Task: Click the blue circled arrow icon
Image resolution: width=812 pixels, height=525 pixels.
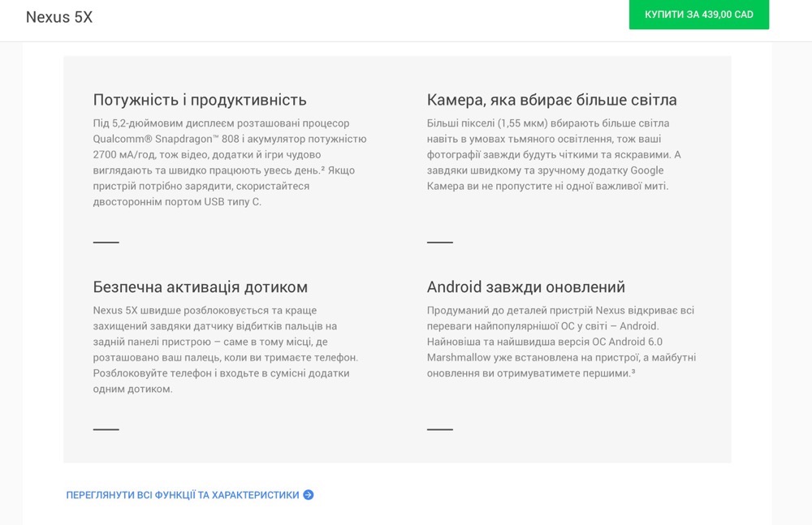Action: (x=309, y=495)
